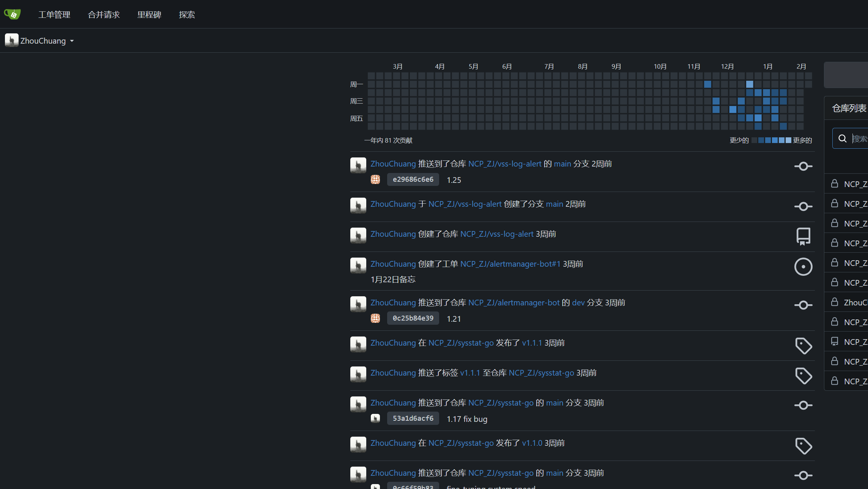Open the 合并请求 menu item
868x489 pixels.
click(x=104, y=14)
